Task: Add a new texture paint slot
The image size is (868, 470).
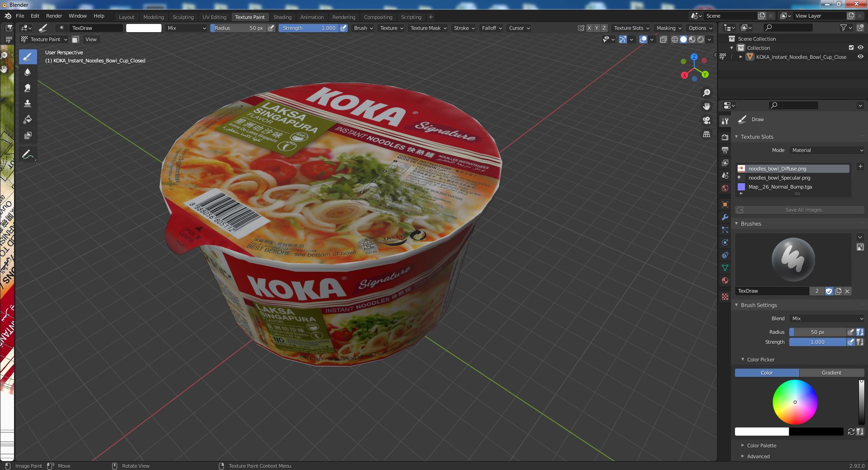Action: pos(860,166)
